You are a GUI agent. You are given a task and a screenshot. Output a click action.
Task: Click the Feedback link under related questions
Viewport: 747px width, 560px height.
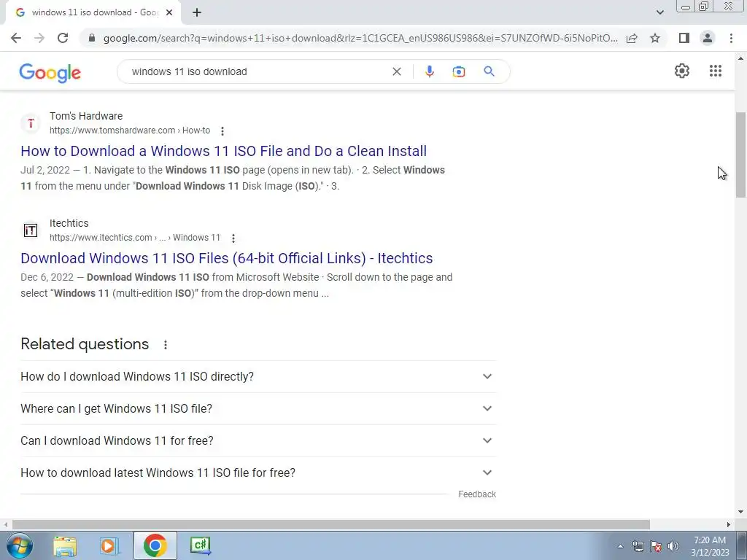(x=477, y=494)
